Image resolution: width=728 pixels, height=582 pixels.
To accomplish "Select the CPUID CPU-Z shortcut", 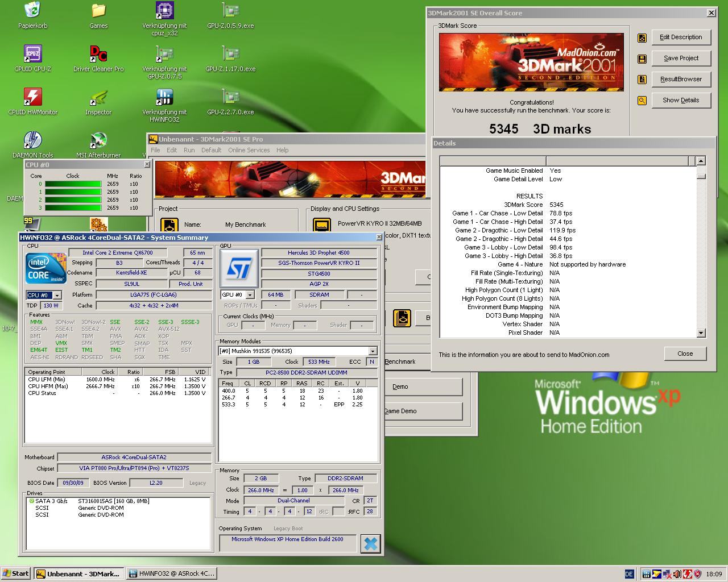I will click(x=32, y=59).
